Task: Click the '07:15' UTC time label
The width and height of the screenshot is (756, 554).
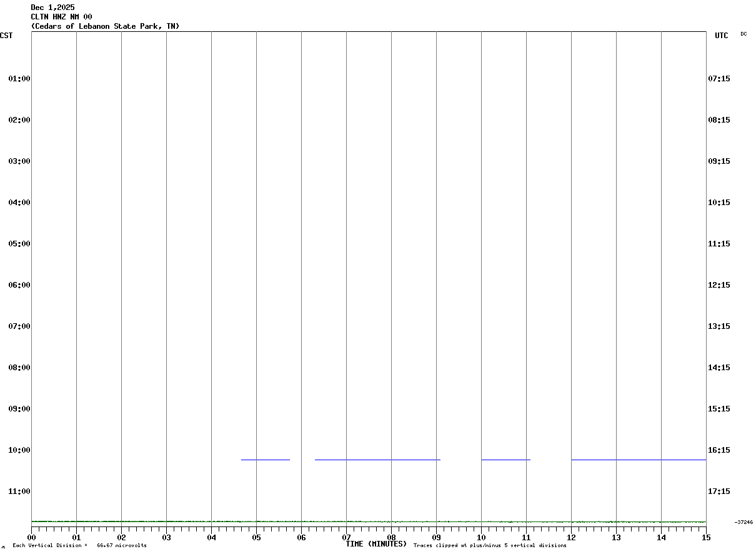Action: [719, 79]
